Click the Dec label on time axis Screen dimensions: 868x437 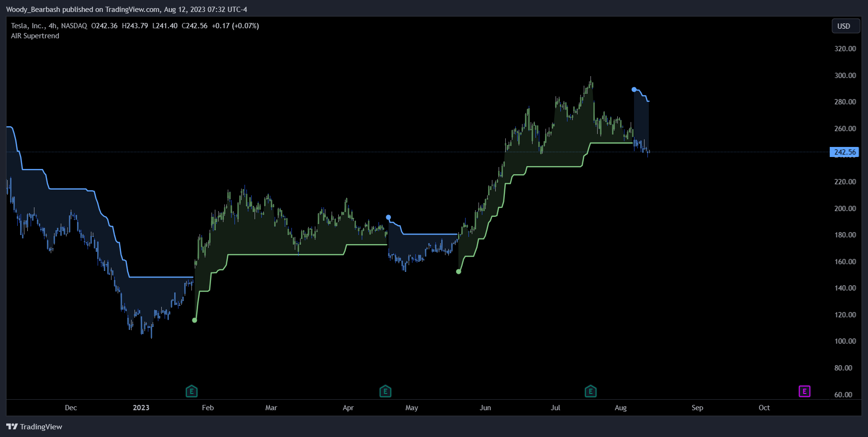tap(71, 408)
